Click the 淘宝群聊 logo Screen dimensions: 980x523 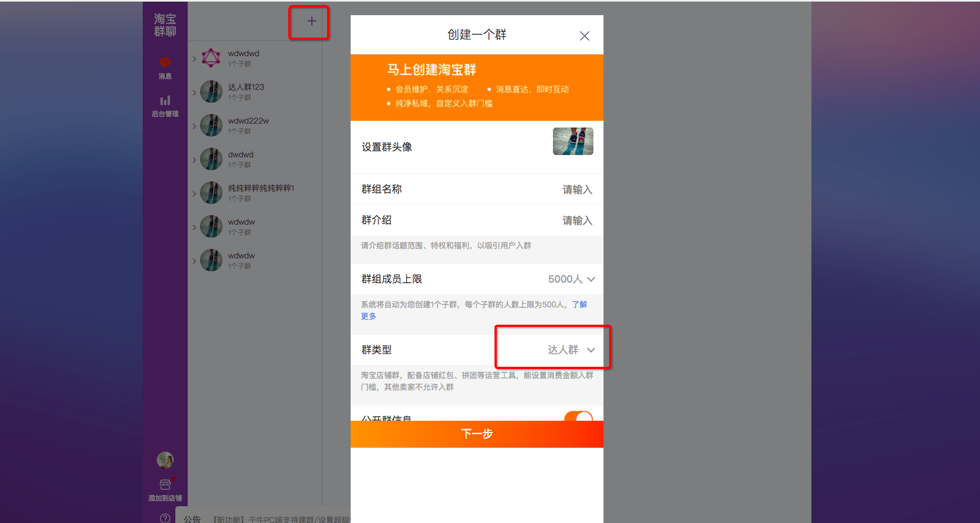click(165, 25)
